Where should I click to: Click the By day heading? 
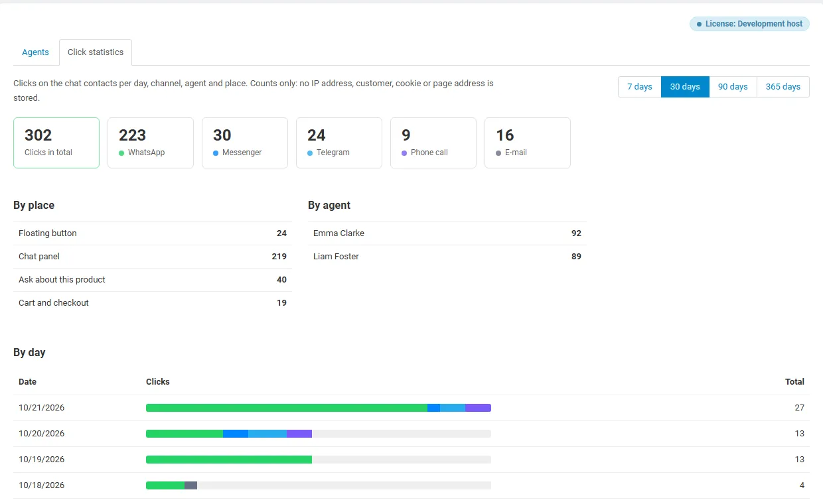tap(29, 353)
